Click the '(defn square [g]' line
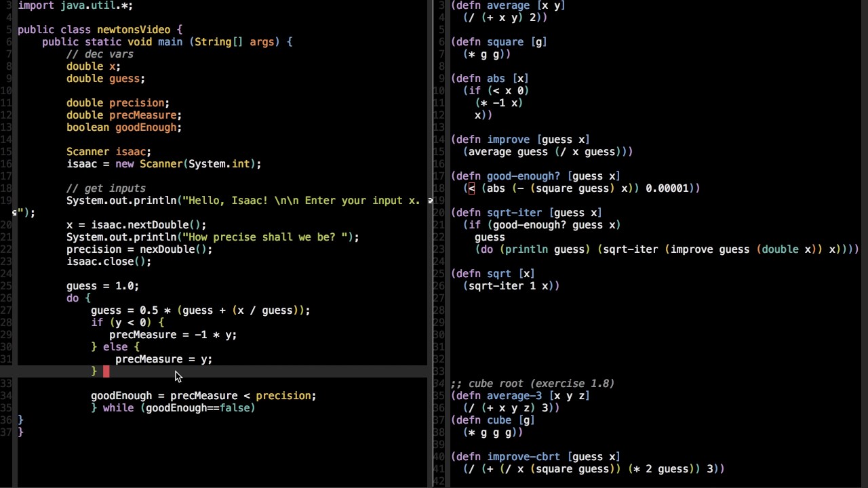Screen dimensions: 868x488 (x=499, y=42)
